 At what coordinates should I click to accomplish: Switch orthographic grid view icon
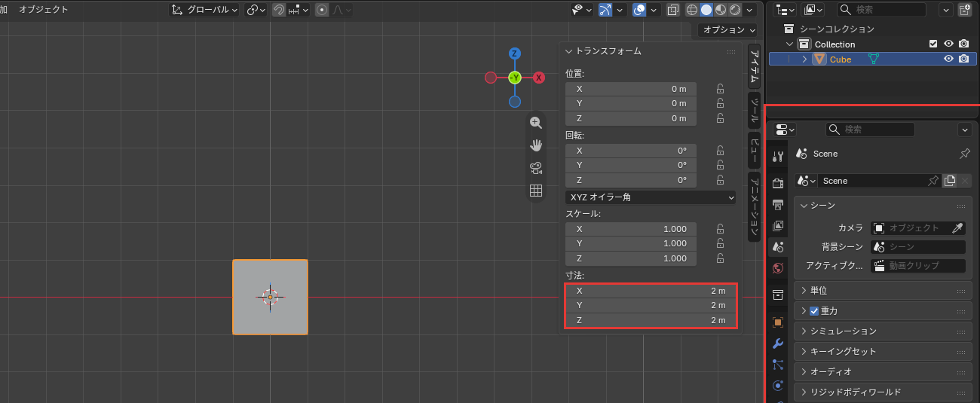click(536, 191)
